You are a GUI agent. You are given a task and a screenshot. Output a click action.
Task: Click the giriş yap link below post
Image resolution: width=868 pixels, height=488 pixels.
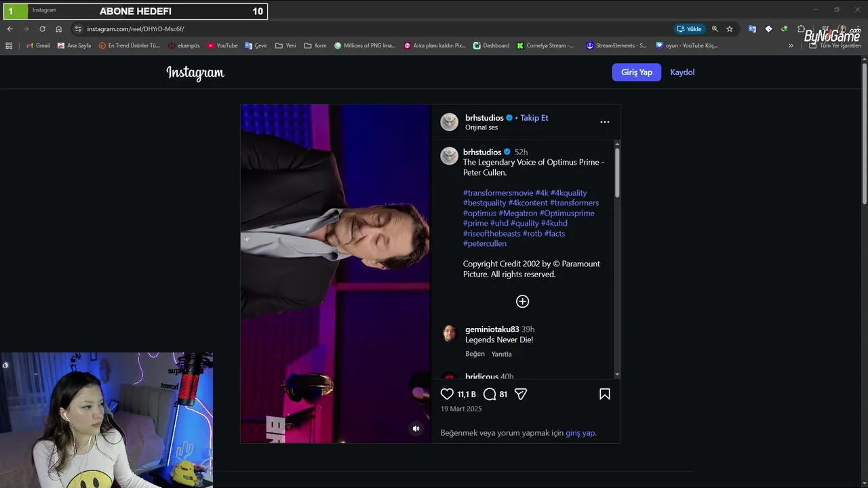tap(580, 432)
